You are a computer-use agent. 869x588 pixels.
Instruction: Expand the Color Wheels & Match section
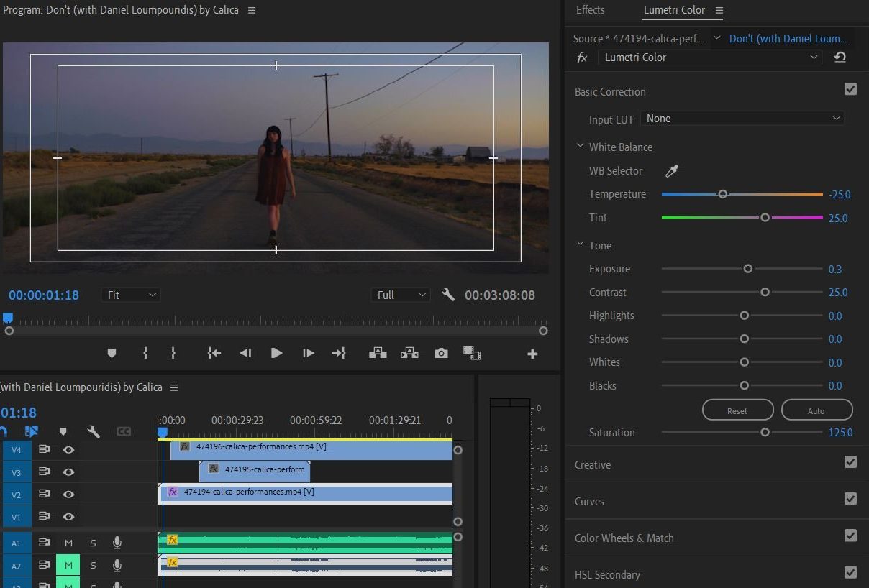(x=624, y=538)
